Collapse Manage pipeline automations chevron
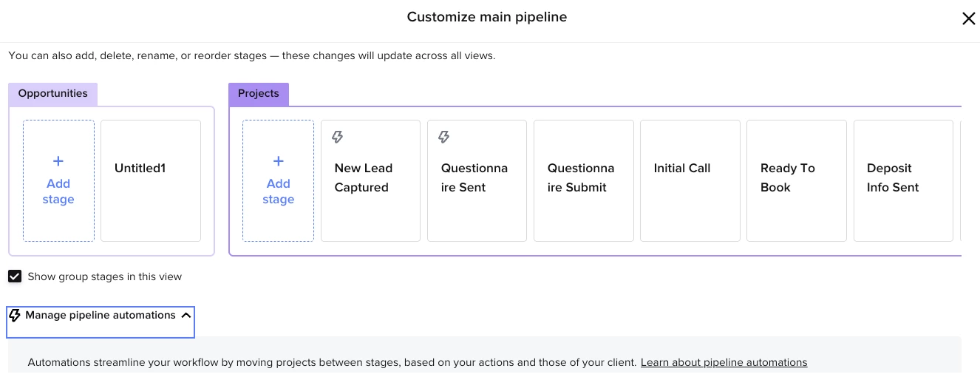This screenshot has width=980, height=377. pos(186,316)
